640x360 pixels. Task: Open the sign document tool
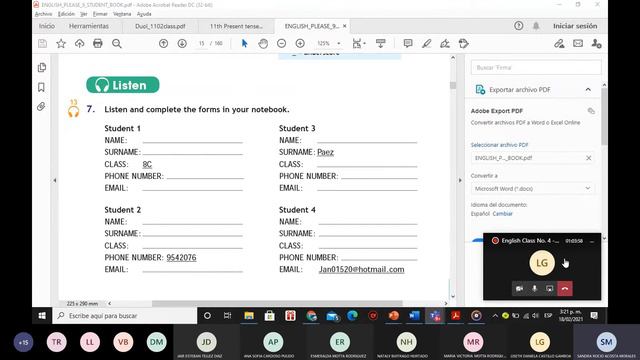[x=445, y=43]
